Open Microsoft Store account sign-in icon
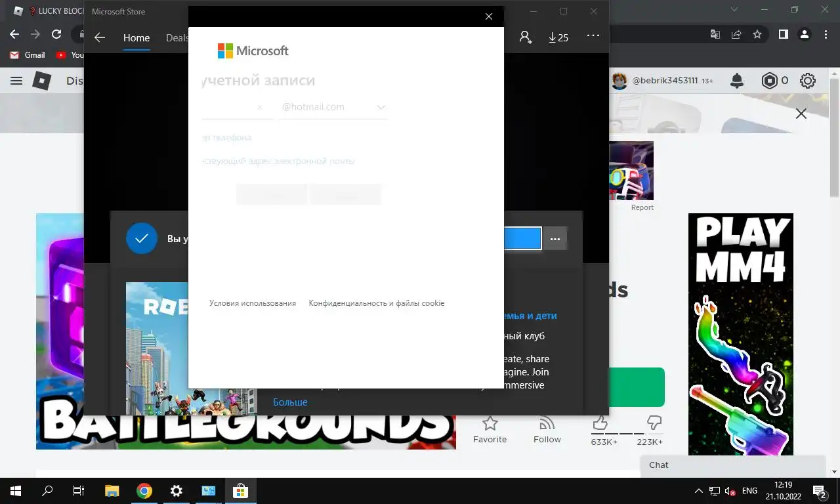 [x=526, y=37]
